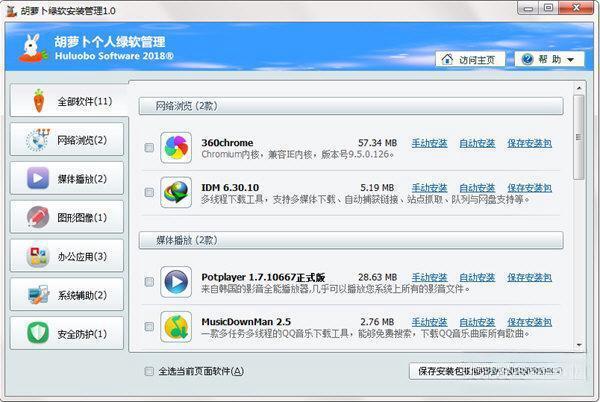Viewport: 600px width, 402px height.
Task: Click the scrollbar down arrow
Action: (x=579, y=345)
